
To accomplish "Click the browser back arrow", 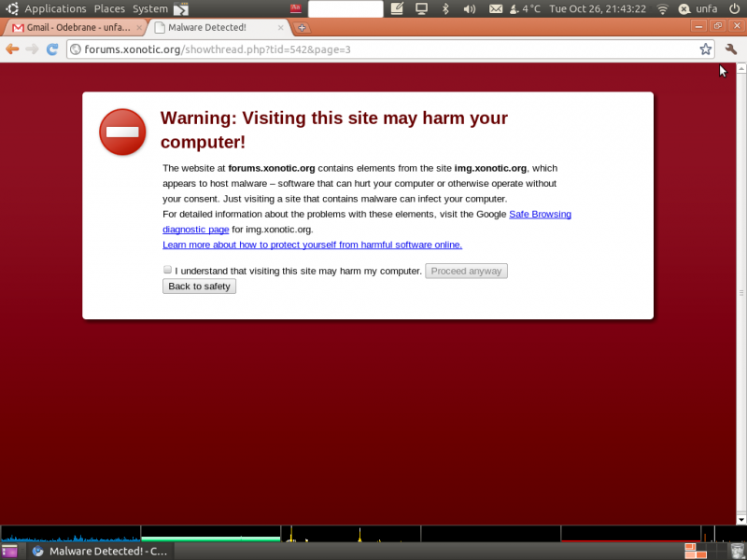I will [12, 49].
